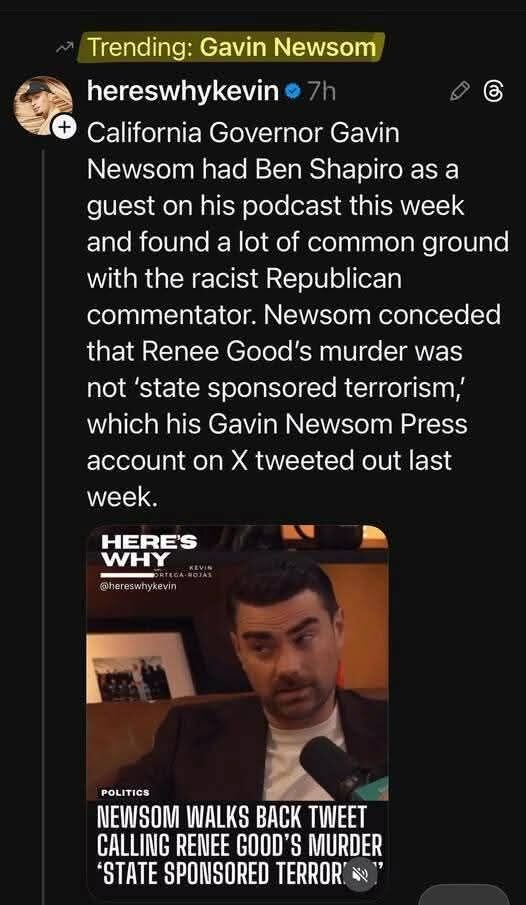This screenshot has width=526, height=905.
Task: Open the hereswhykevin username link
Action: pos(183,91)
